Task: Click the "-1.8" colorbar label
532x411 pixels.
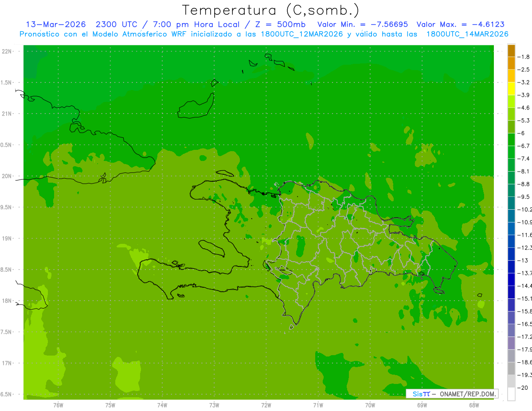Action: (x=524, y=57)
